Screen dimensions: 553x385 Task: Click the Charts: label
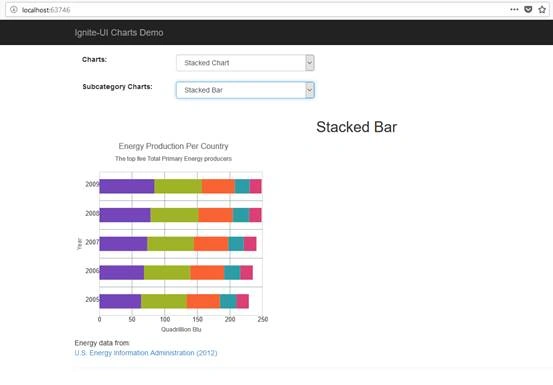(94, 60)
